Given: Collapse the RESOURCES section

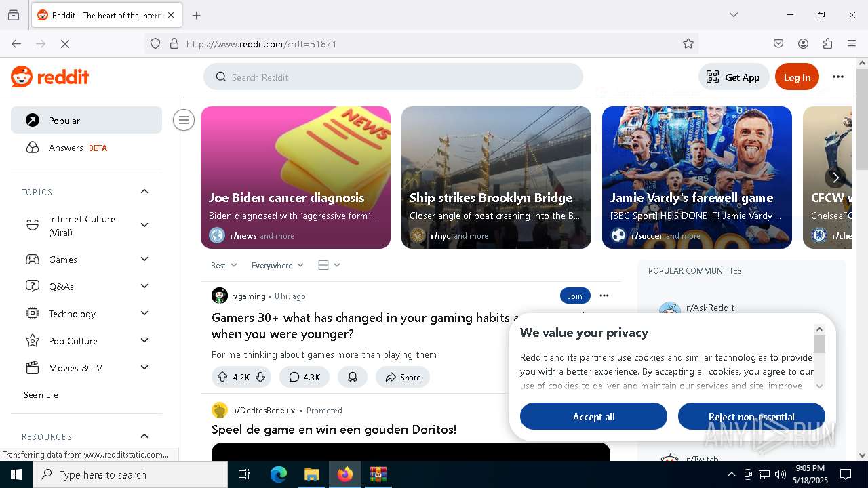Looking at the screenshot, I should click(144, 436).
